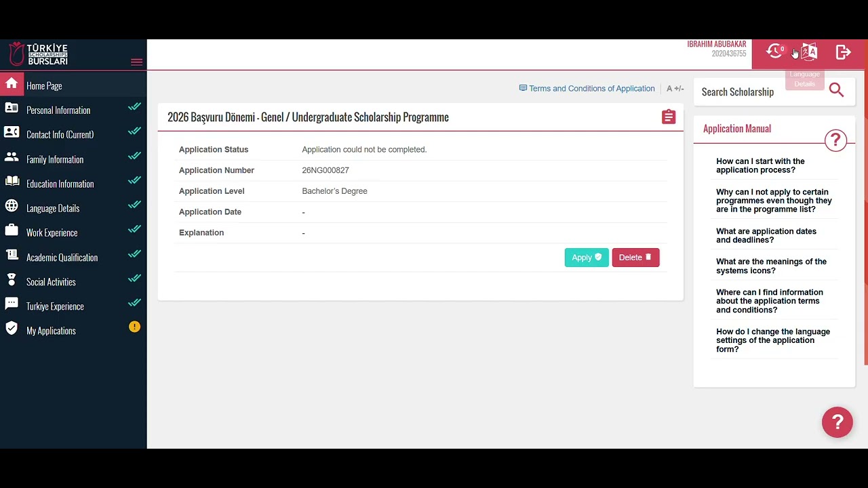Click the Türkiye Bursları logo

(x=39, y=54)
